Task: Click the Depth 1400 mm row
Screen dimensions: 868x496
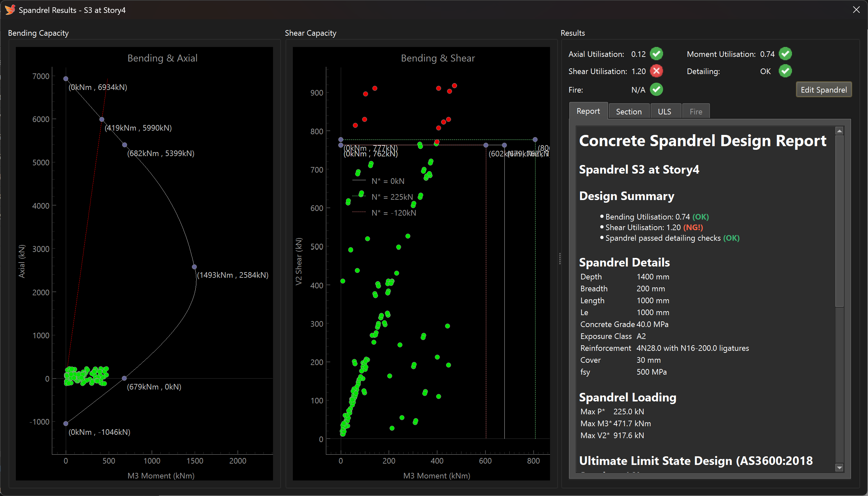Action: point(624,277)
